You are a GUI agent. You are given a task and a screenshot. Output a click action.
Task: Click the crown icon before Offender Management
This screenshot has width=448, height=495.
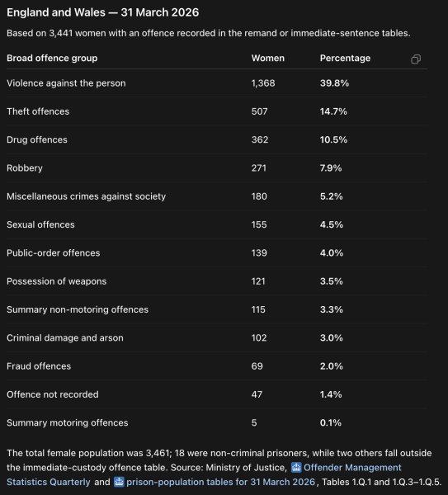coord(296,467)
